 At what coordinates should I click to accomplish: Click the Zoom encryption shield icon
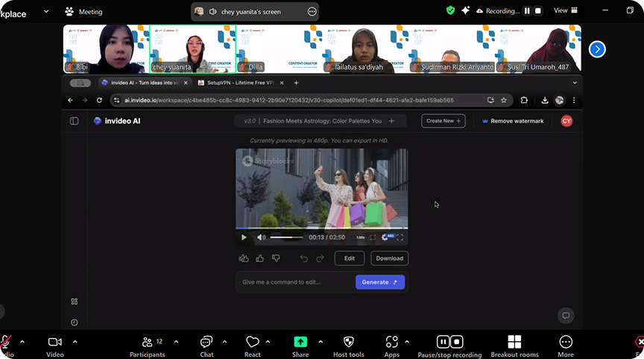tap(450, 10)
